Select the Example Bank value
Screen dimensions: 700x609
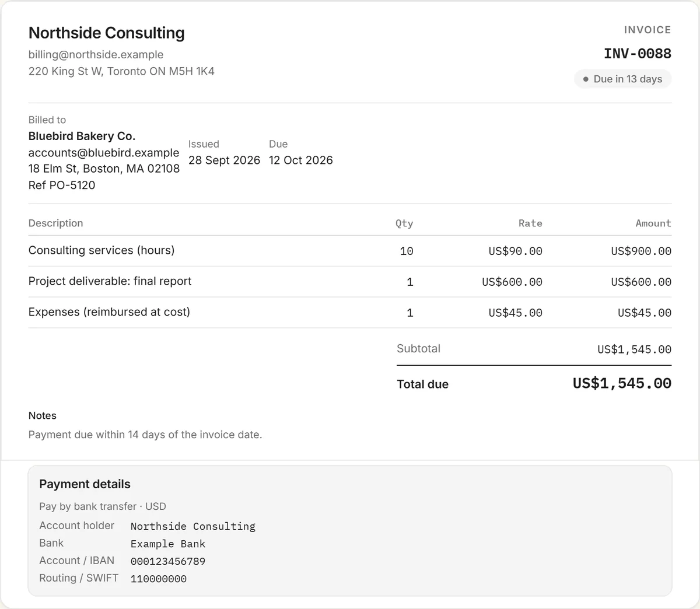point(168,544)
